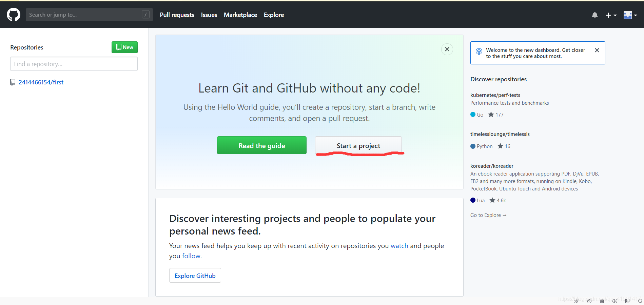Click the star icon showing 16
This screenshot has width=644, height=305.
pos(500,146)
